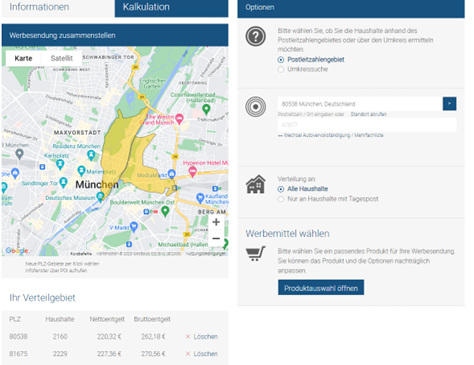Image resolution: width=474 pixels, height=365 pixels.
Task: Zoom out the map with minus
Action: [216, 238]
